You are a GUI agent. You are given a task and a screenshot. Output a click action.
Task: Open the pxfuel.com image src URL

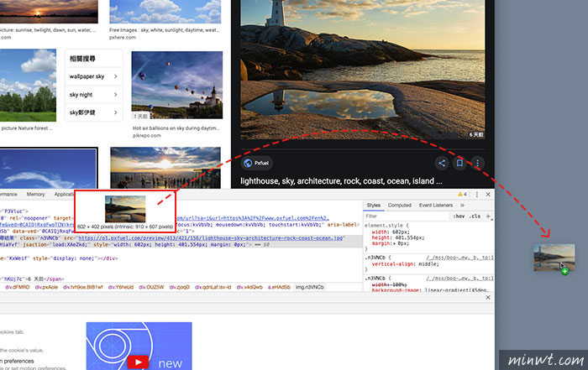[210, 238]
